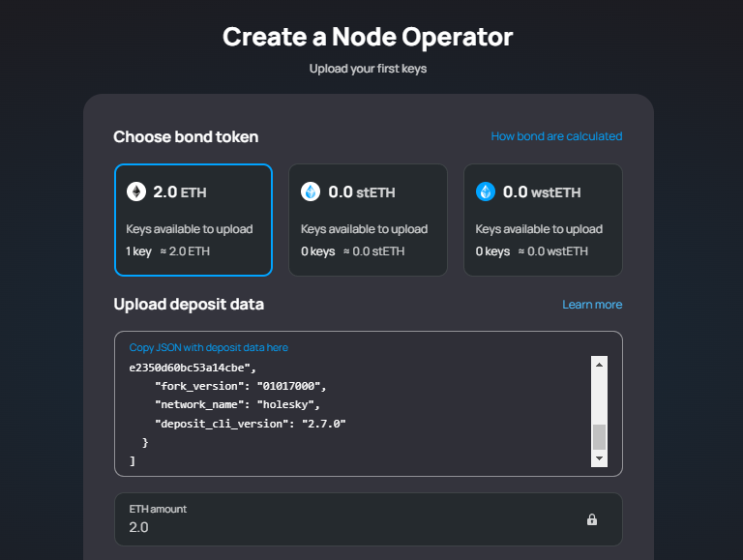743x560 pixels.
Task: Click the scrollbar up arrow in deposit data
Action: point(599,365)
